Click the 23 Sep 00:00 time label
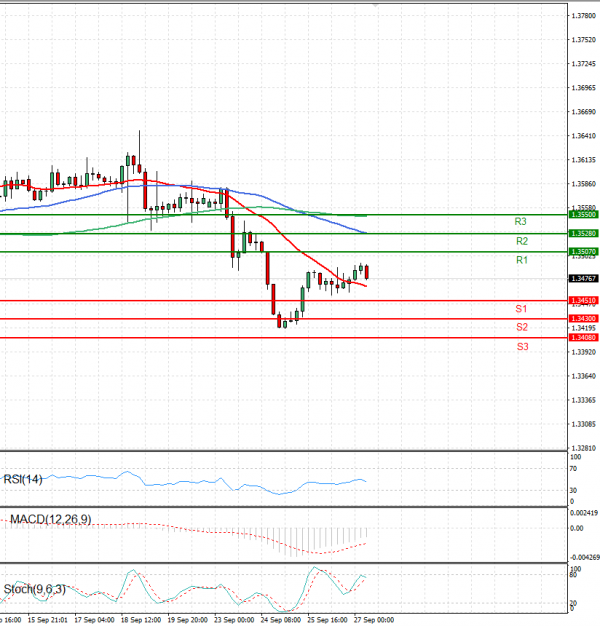Image resolution: width=600 pixels, height=626 pixels. click(x=234, y=620)
